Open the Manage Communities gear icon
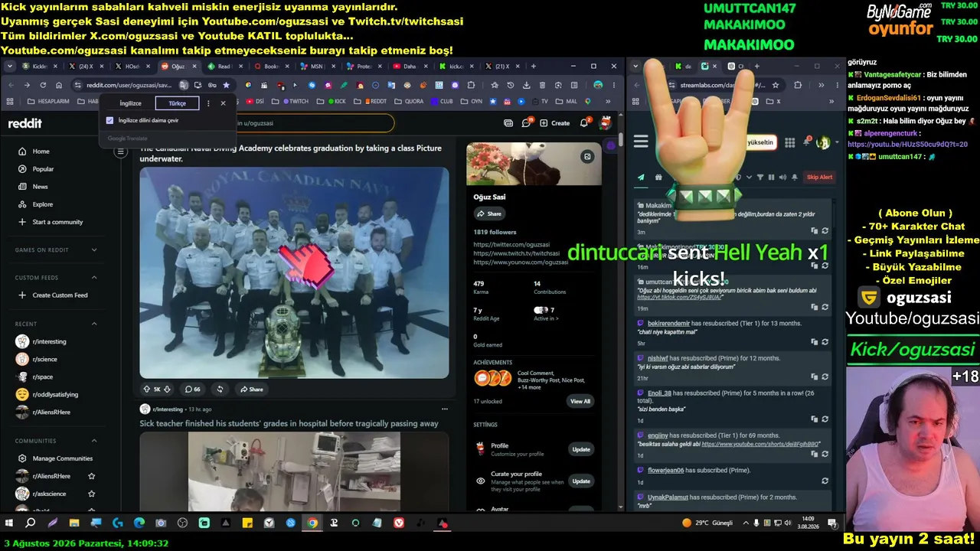The image size is (980, 551). pyautogui.click(x=22, y=458)
